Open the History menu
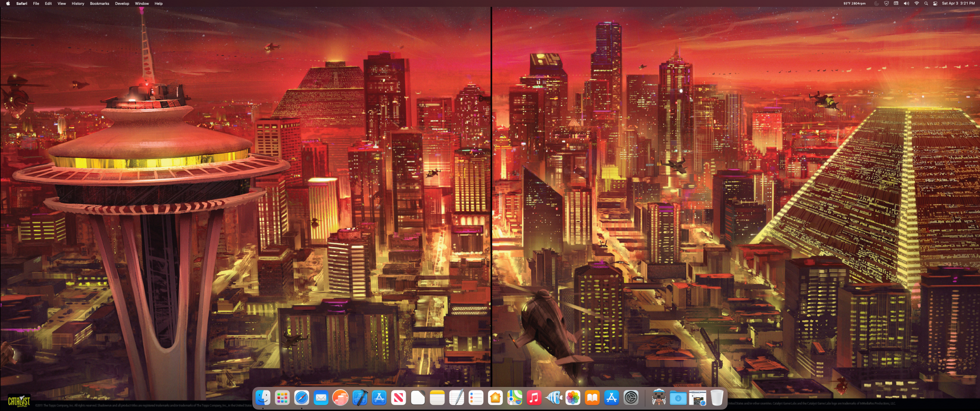The width and height of the screenshot is (980, 411). (x=78, y=3)
